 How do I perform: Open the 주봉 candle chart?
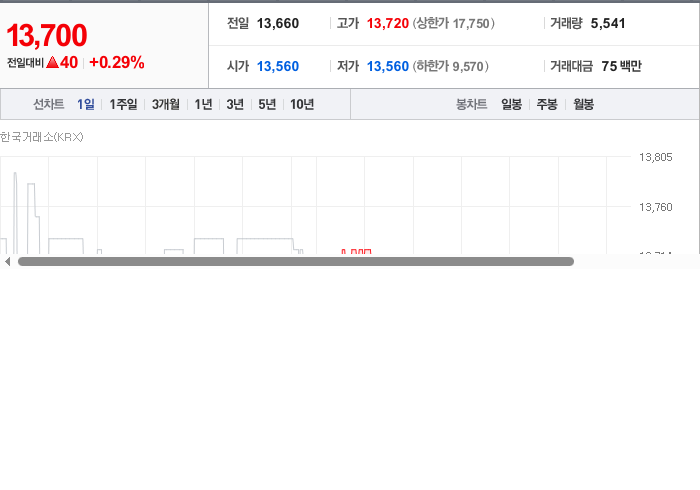coord(547,104)
